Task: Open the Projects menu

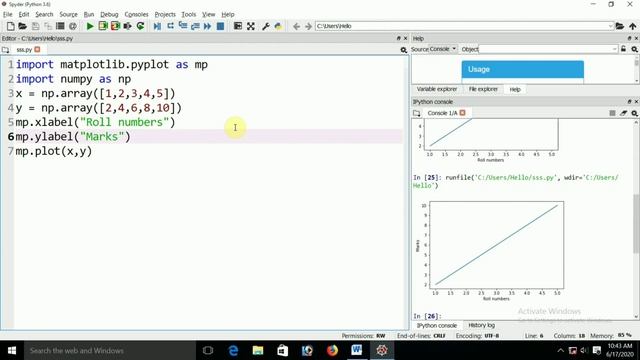Action: (165, 14)
